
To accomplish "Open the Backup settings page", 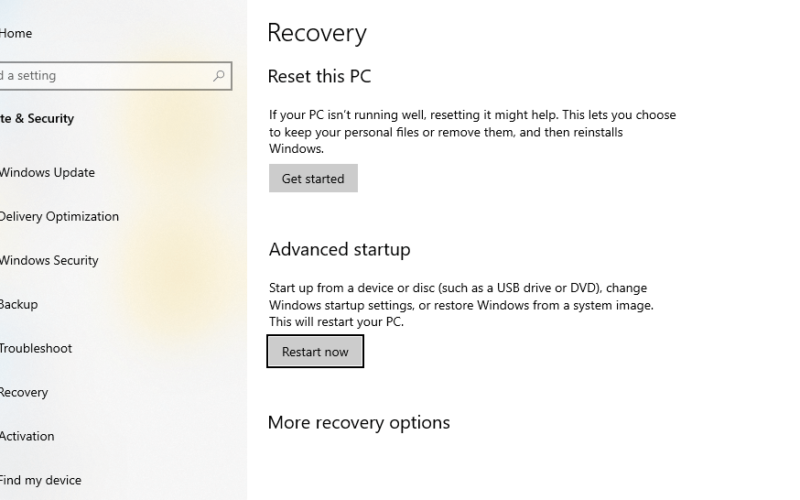I will point(19,304).
